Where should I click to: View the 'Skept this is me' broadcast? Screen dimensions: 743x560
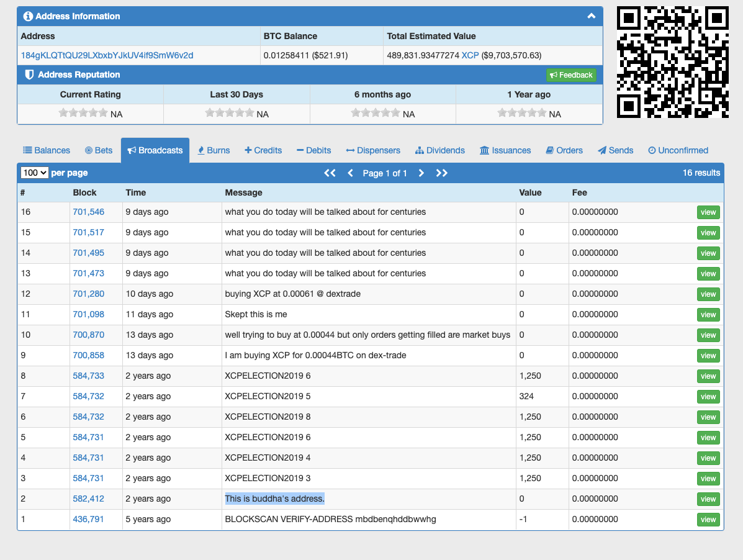coord(708,315)
